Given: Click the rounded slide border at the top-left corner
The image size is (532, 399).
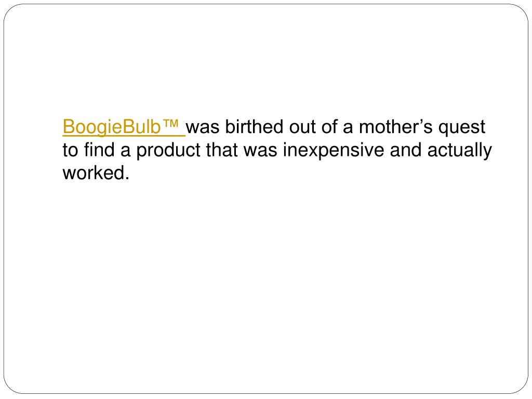Looking at the screenshot, I should (x=9, y=10).
